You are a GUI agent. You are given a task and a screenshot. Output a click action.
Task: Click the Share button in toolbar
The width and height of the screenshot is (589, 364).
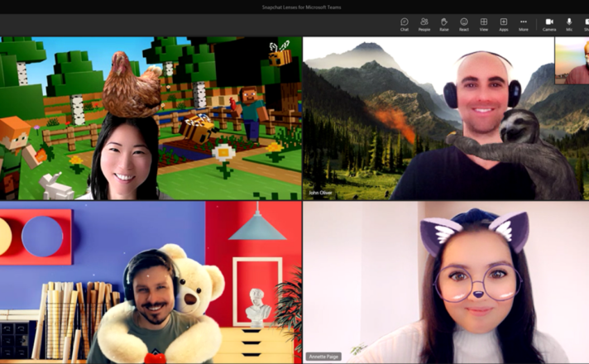point(586,25)
